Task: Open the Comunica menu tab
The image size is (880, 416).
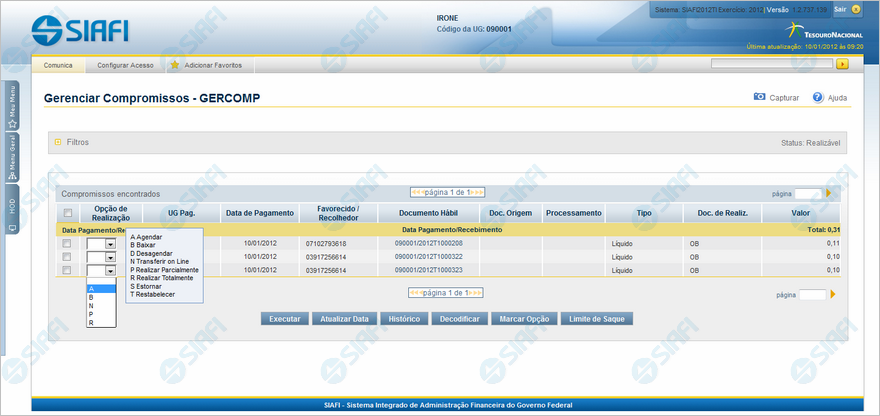Action: [57, 65]
